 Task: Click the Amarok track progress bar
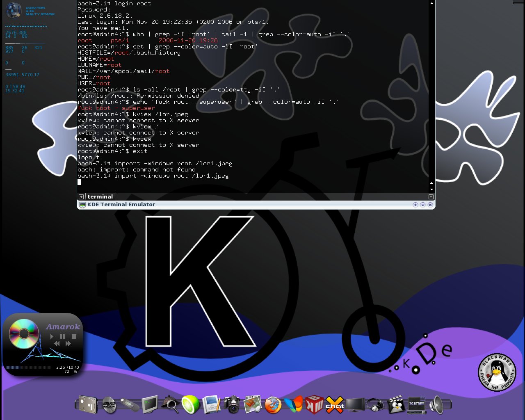coord(28,367)
